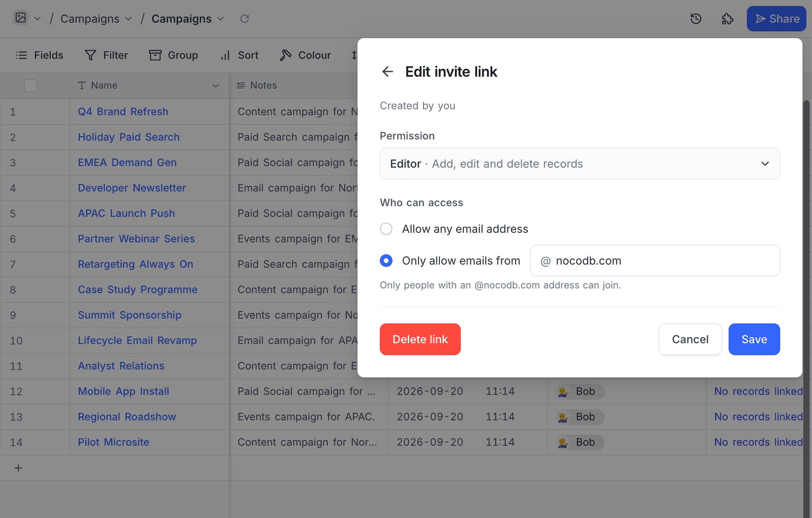Screen dimensions: 812x518
Task: Open the Partner Webinar Series record
Action: [x=136, y=239]
